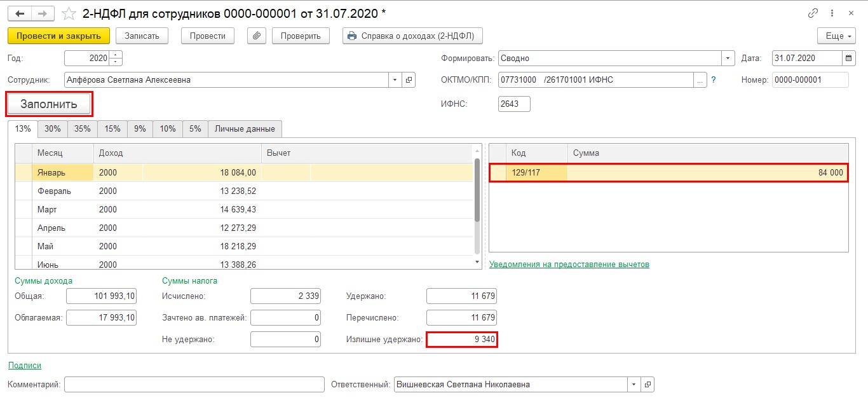Click the Перечислено tax field
Image resolution: width=868 pixels, height=400 pixels.
[x=461, y=317]
